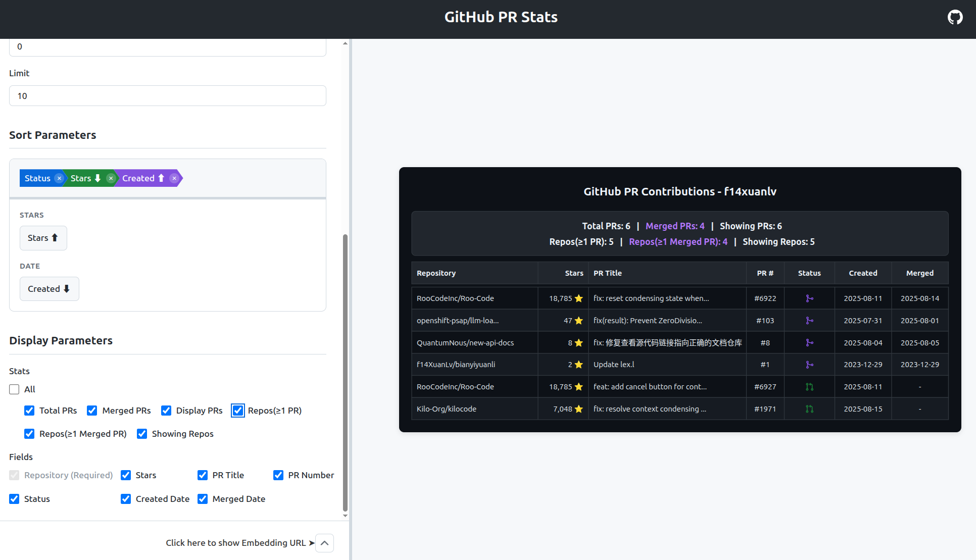Uncheck Created Date field
This screenshot has height=560, width=976.
pyautogui.click(x=126, y=499)
